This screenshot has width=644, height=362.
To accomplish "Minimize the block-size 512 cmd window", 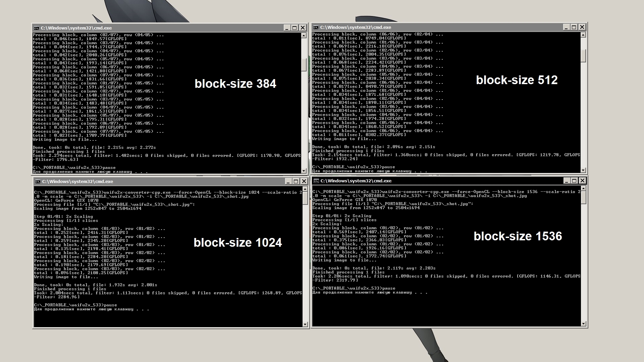I will (x=566, y=27).
